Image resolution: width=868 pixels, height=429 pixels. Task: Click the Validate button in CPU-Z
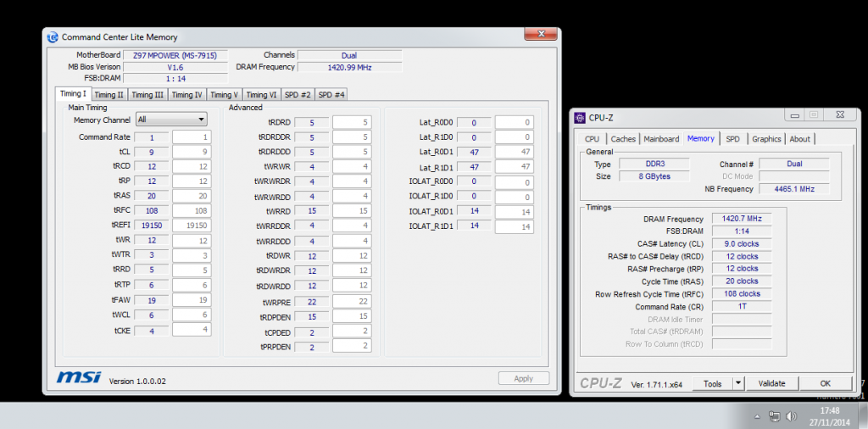[x=771, y=383]
